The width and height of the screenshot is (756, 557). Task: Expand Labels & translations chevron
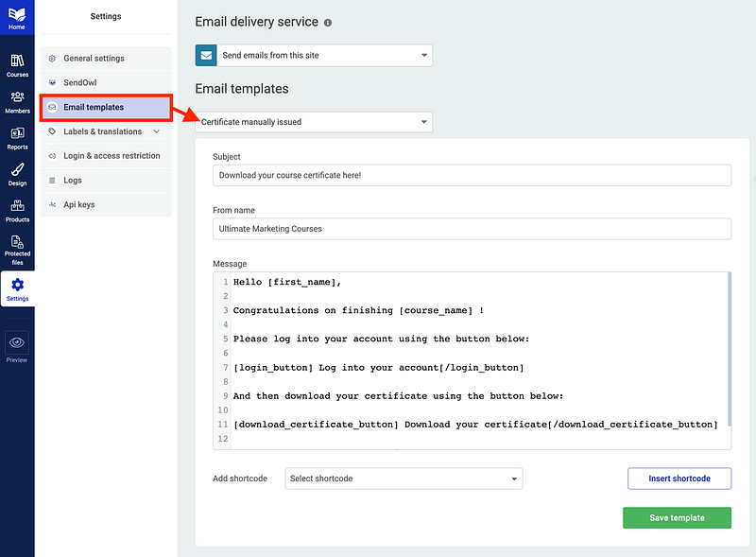tap(156, 131)
